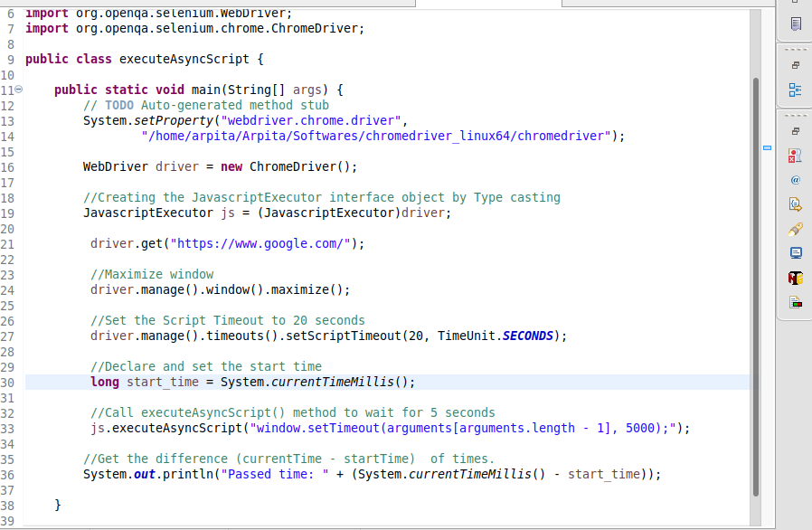Viewport: 812px width, 530px height.
Task: Open the Declaration view icon in the sidebar
Action: [795, 204]
